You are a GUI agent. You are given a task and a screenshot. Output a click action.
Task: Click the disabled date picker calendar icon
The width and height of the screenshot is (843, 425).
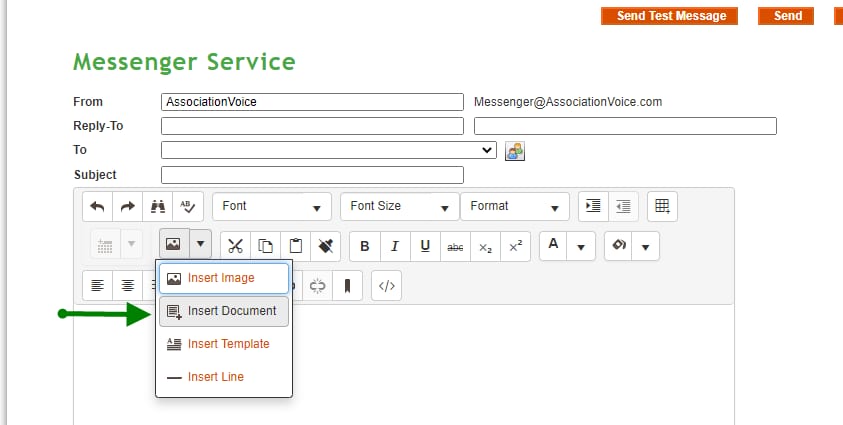click(105, 244)
